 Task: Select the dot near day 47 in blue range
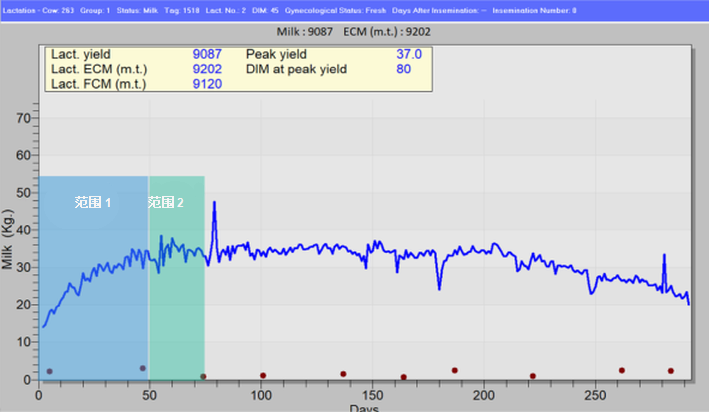[143, 368]
